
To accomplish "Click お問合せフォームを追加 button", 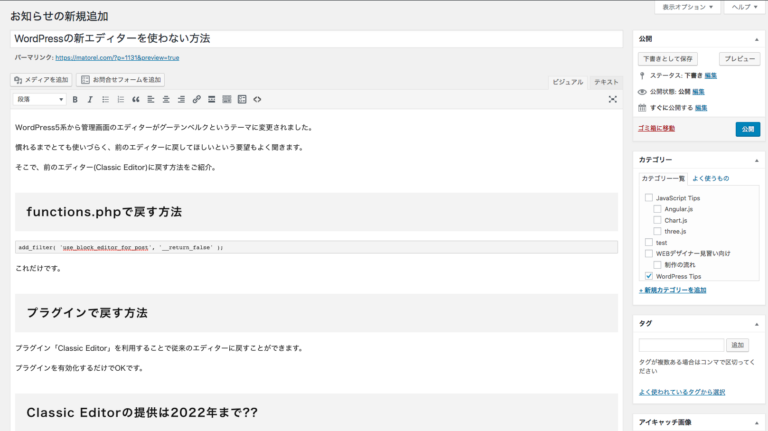I will pos(120,80).
